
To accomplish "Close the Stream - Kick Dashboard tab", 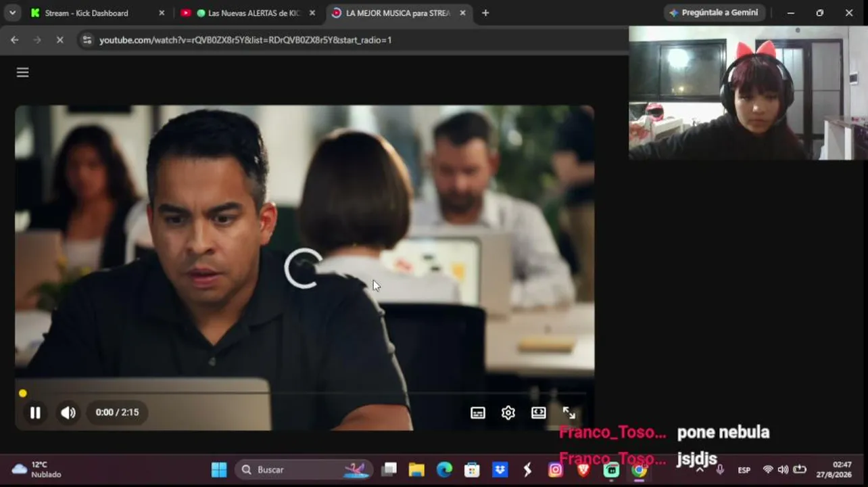I will pos(162,13).
